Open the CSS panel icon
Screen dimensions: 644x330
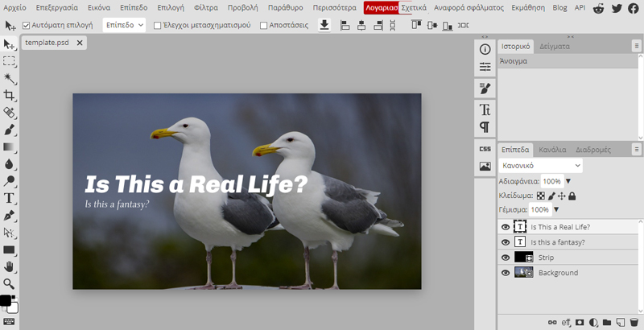tap(485, 149)
